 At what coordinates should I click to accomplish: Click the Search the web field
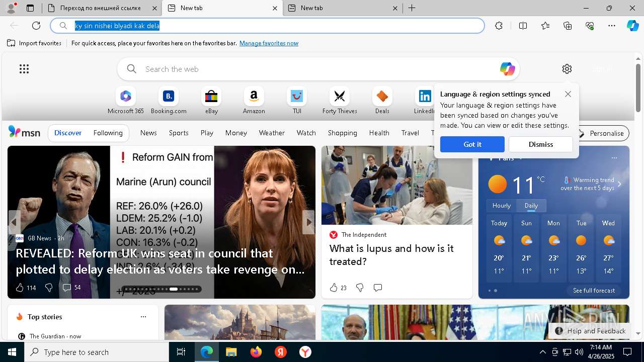click(x=318, y=69)
